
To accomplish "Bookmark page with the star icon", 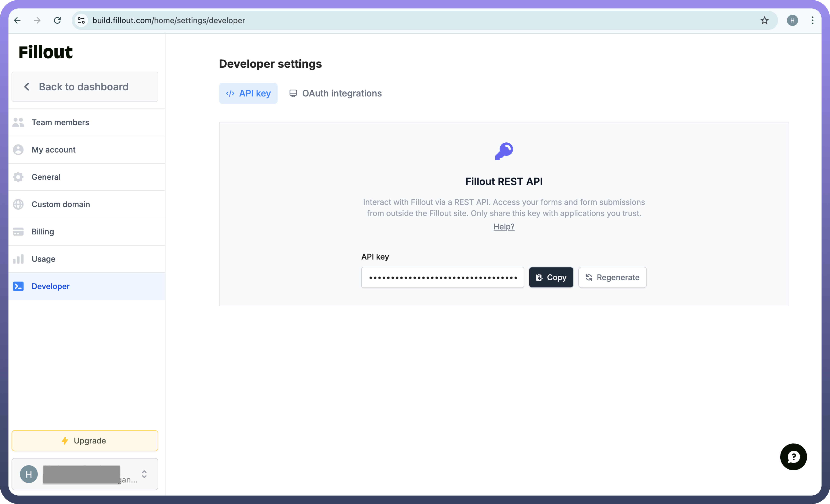I will tap(764, 21).
